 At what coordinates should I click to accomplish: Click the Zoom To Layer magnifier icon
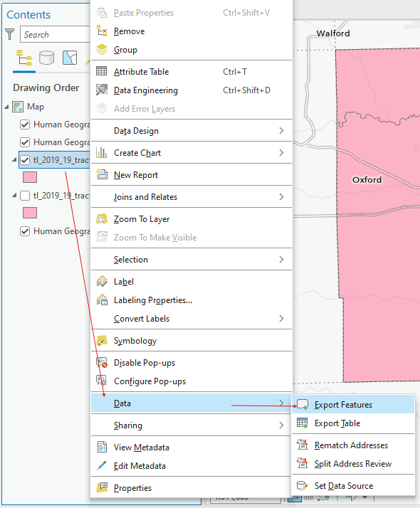pyautogui.click(x=102, y=219)
